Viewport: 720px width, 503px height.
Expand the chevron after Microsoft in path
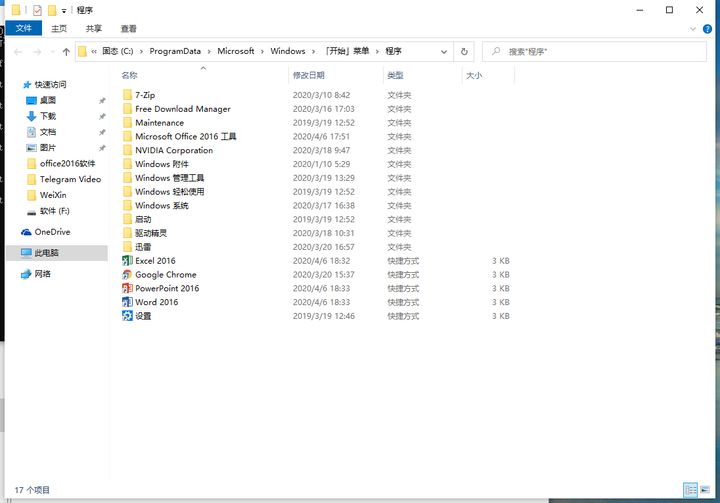coord(262,51)
